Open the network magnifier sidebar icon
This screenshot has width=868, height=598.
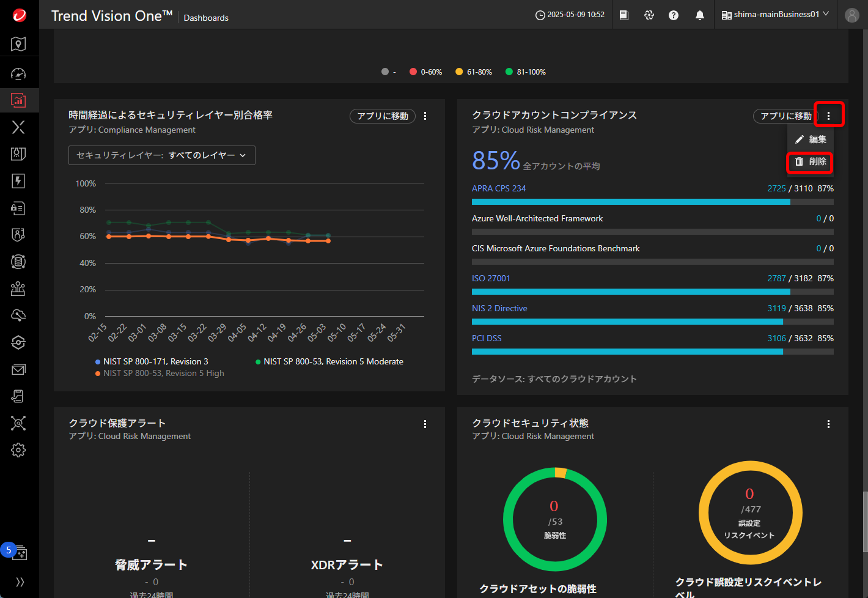coord(18,423)
